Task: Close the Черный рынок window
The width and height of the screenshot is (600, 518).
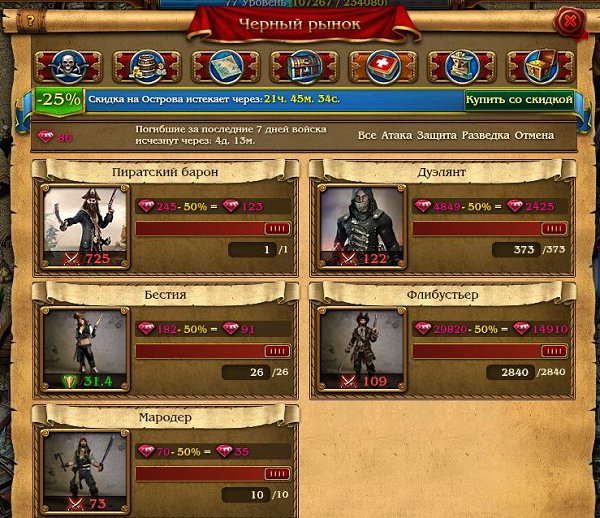Action: (570, 21)
